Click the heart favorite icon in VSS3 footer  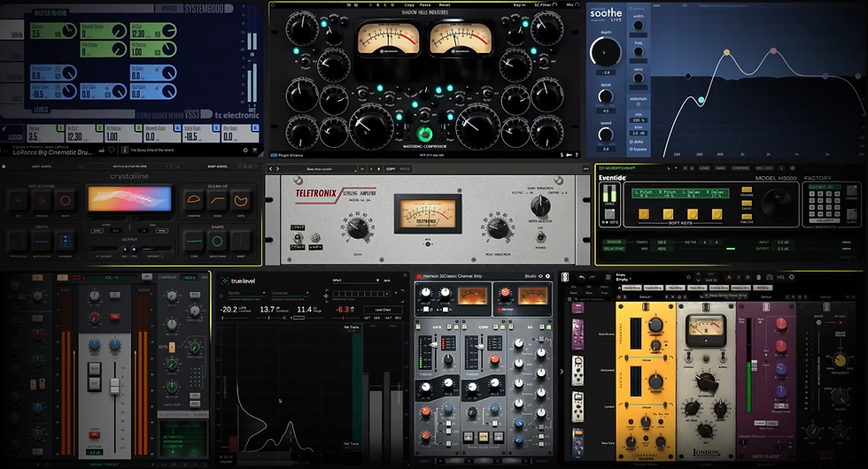112,150
